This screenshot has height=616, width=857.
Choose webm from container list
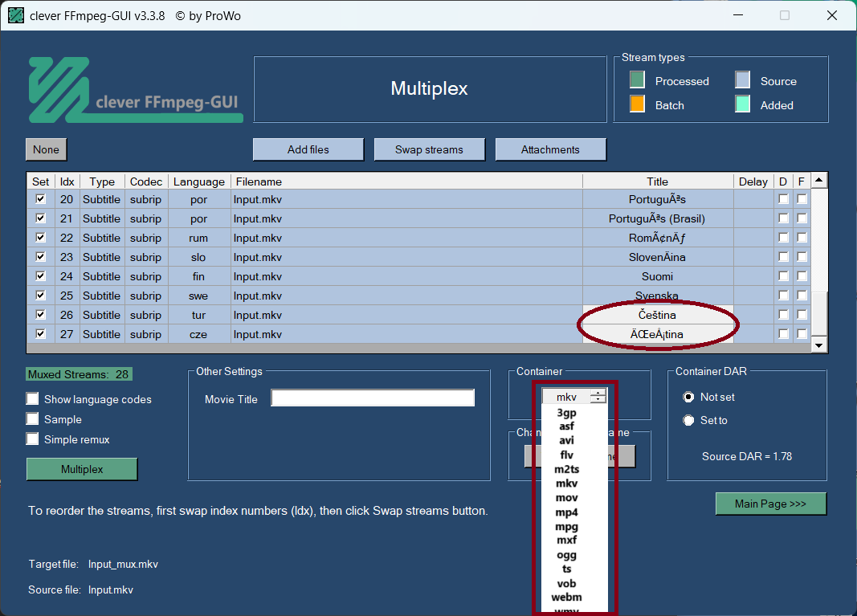pos(567,598)
